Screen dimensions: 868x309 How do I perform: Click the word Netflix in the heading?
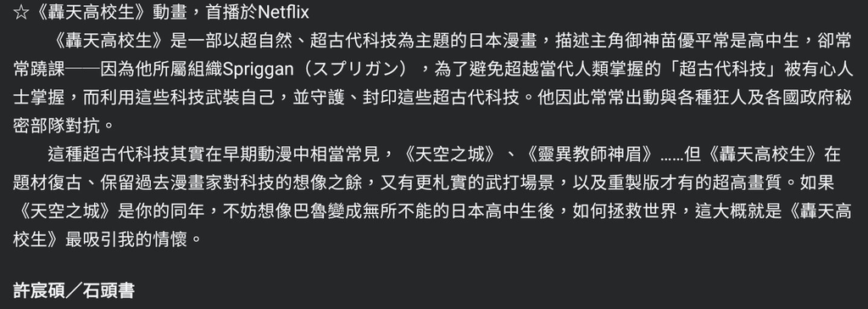tap(283, 13)
